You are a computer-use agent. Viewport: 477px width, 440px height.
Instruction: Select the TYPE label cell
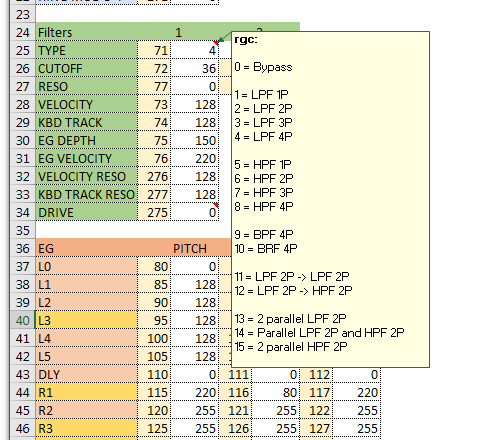tap(86, 51)
